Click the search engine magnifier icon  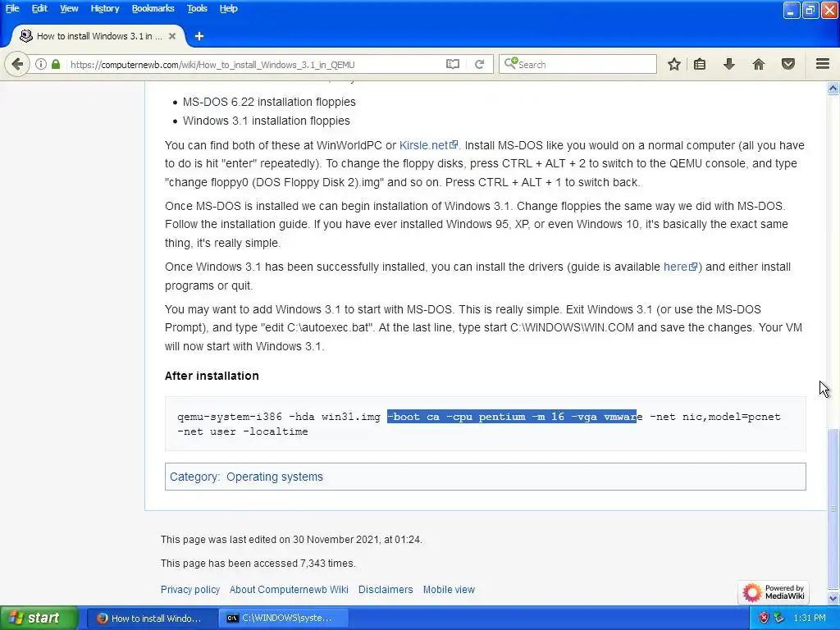click(x=510, y=64)
